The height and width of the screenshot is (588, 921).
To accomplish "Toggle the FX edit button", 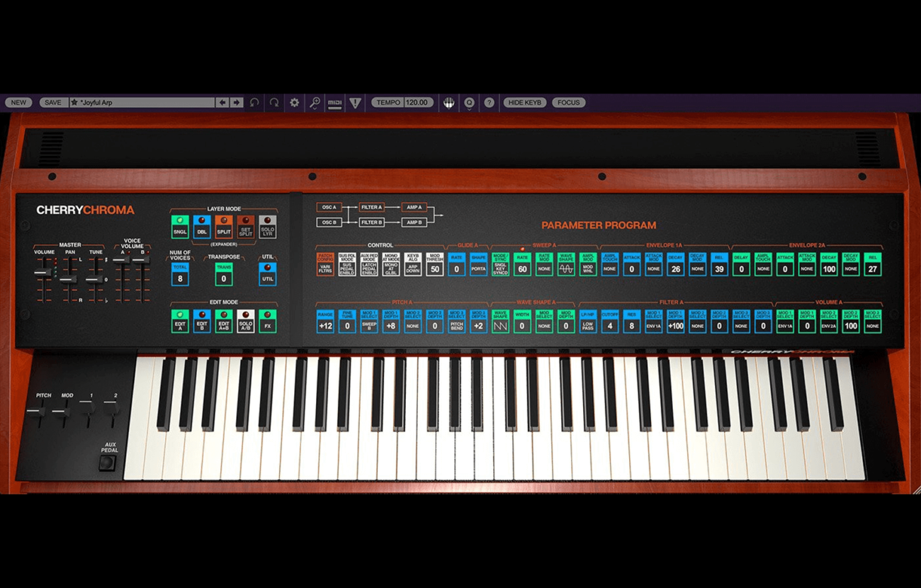I will click(268, 321).
